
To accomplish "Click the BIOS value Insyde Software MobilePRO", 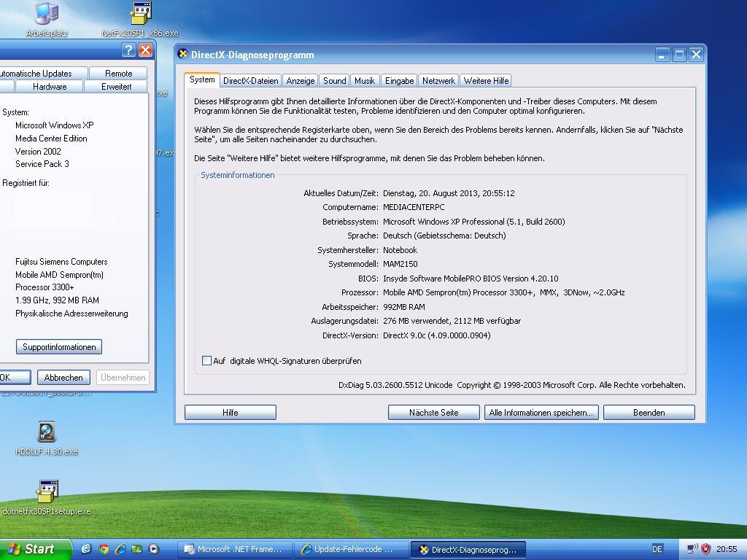I will pyautogui.click(x=471, y=279).
